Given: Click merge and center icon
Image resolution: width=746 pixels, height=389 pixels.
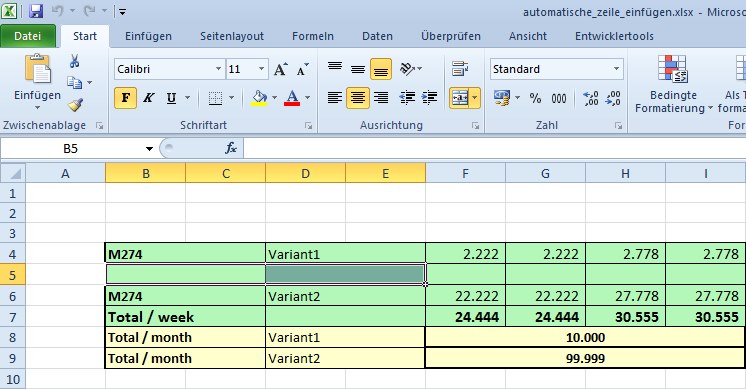Looking at the screenshot, I should (x=460, y=98).
